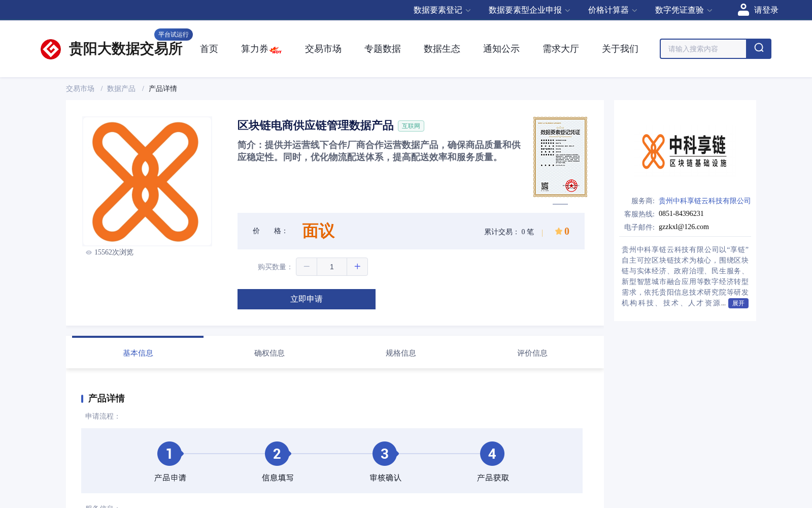Decrease purchase quantity with minus button
Viewport: 812px width, 508px height.
point(307,267)
